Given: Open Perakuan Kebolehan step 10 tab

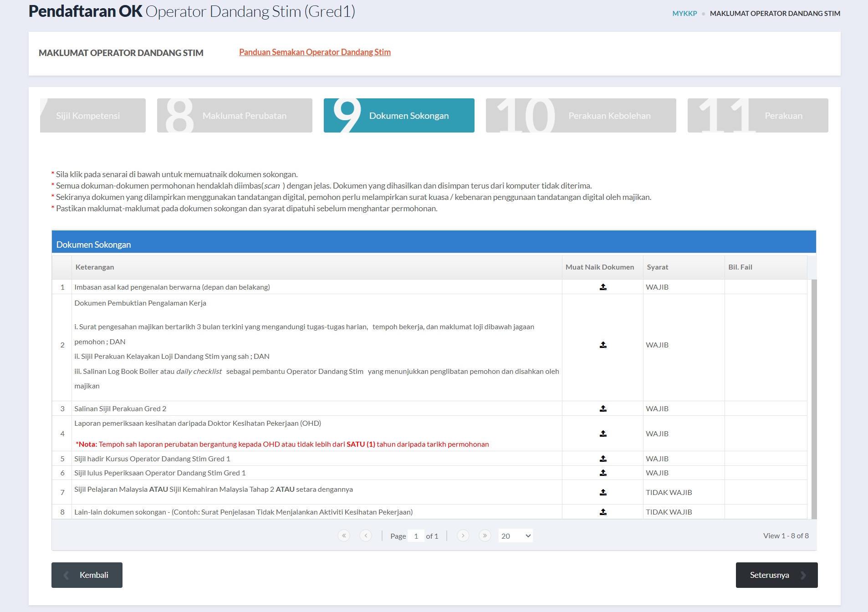Looking at the screenshot, I should (x=581, y=116).
